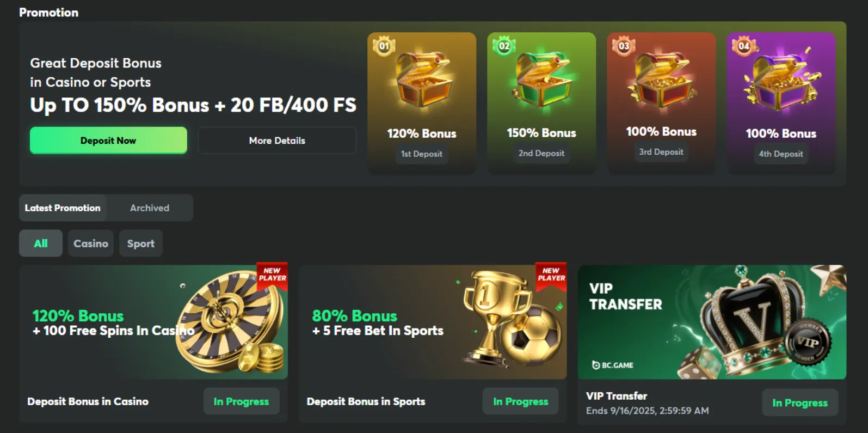868x433 pixels.
Task: Click In Progress for Deposit Bonus in Casino
Action: 241,401
